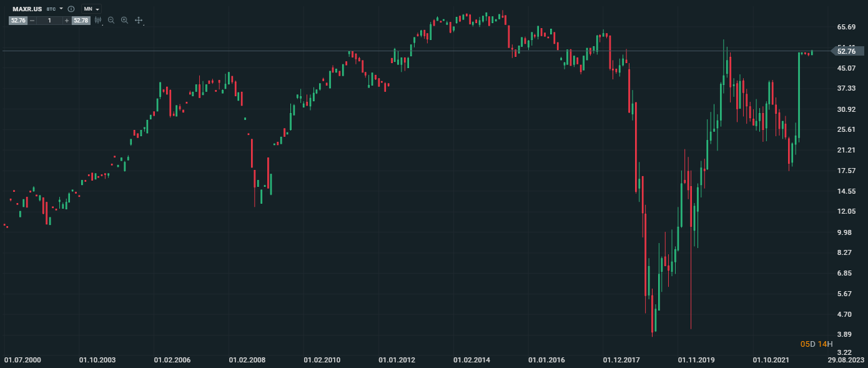Open the MN timeframe dropdown
Screen dimensions: 868x368
click(91, 9)
